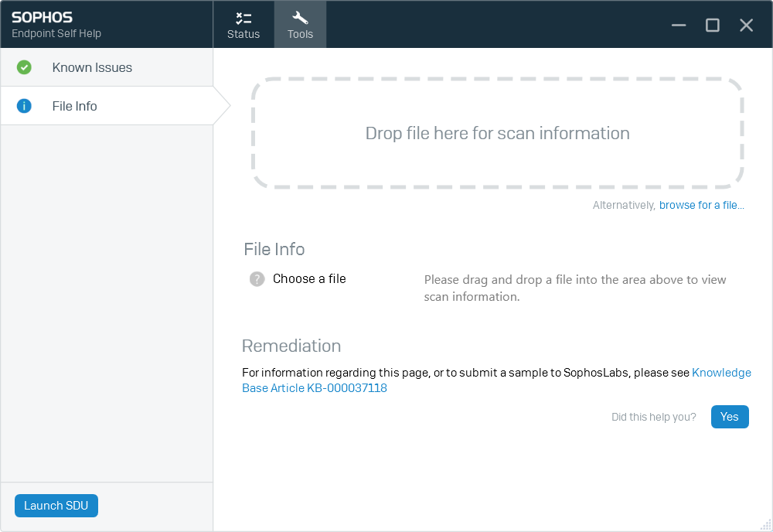This screenshot has width=773, height=532.
Task: Click the Did this help you text
Action: pyautogui.click(x=653, y=417)
